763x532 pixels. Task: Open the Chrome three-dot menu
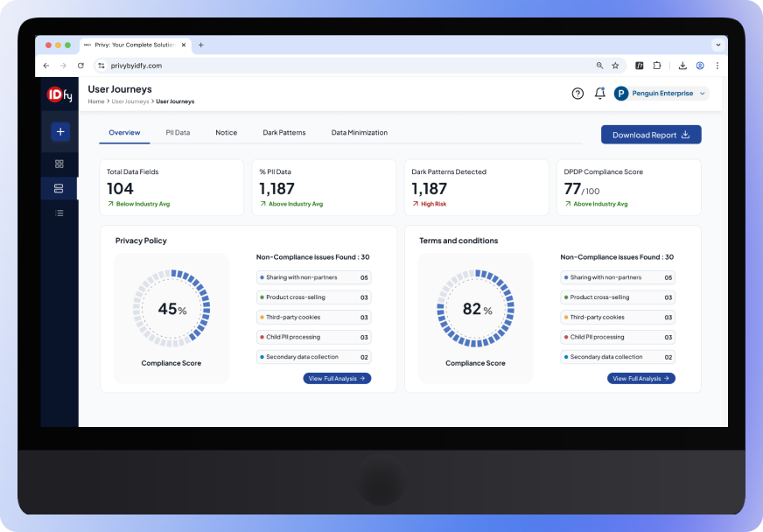(717, 65)
